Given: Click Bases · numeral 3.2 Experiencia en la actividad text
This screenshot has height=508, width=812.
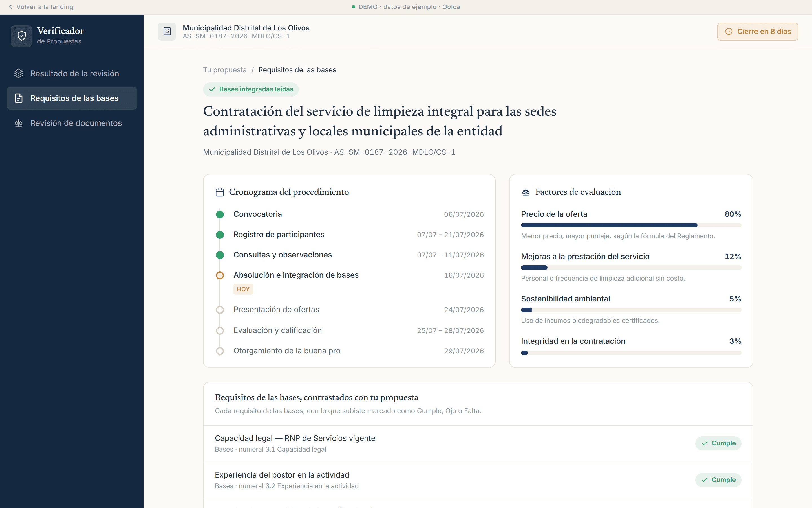Looking at the screenshot, I should point(286,486).
